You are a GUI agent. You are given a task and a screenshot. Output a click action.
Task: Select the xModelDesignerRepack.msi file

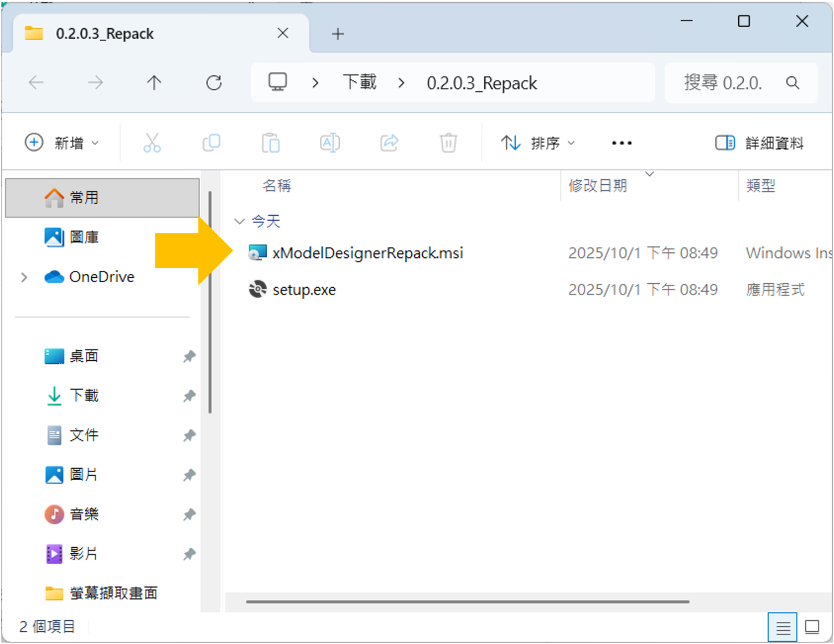click(x=367, y=253)
